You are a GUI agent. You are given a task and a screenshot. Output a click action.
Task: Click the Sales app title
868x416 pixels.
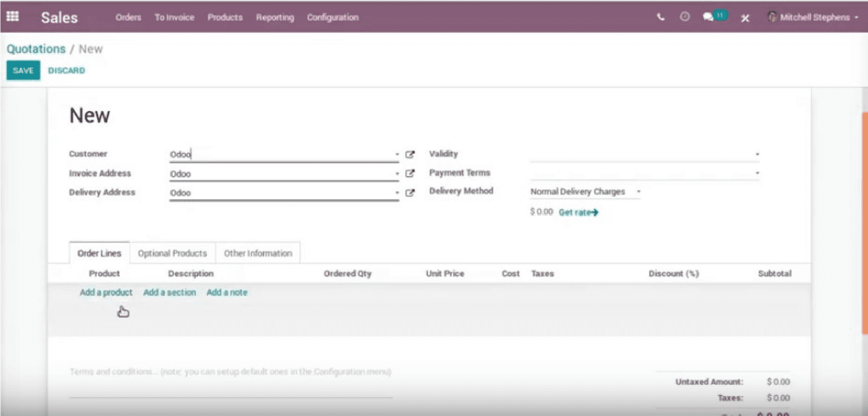coord(59,18)
